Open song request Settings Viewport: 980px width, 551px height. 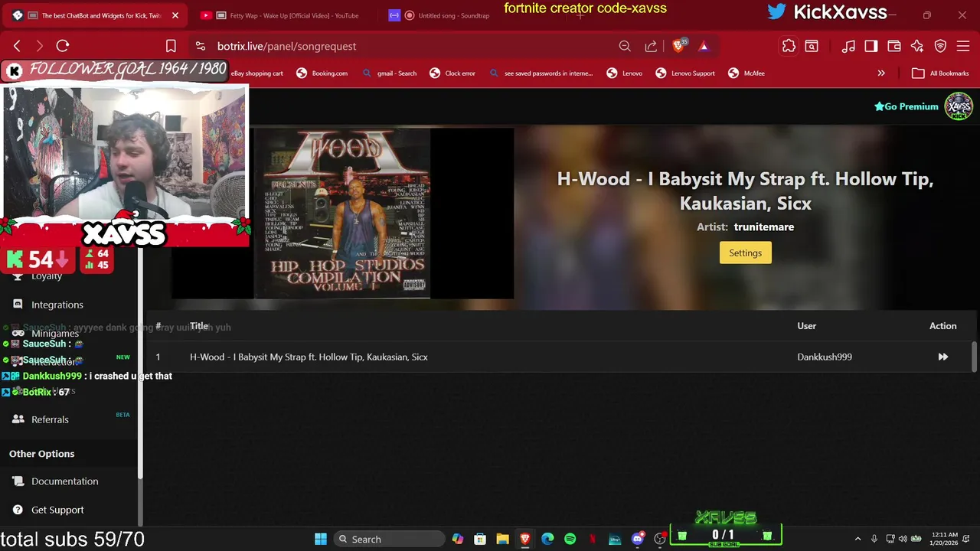pyautogui.click(x=745, y=253)
